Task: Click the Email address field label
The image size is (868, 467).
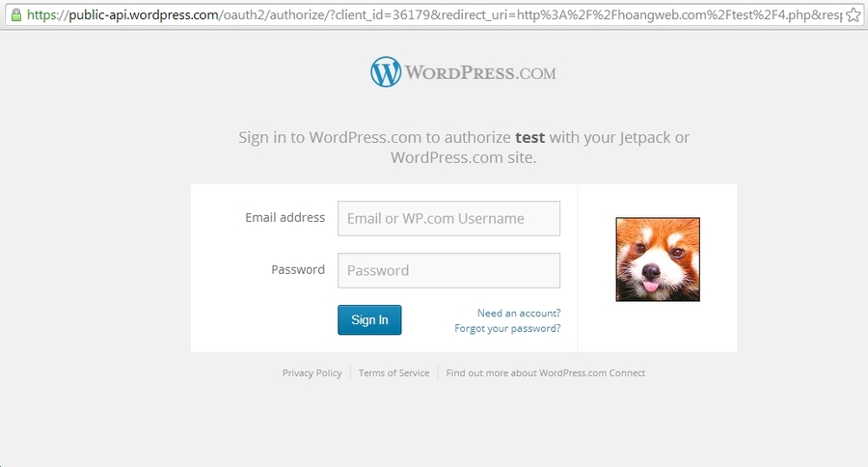Action: 285,218
